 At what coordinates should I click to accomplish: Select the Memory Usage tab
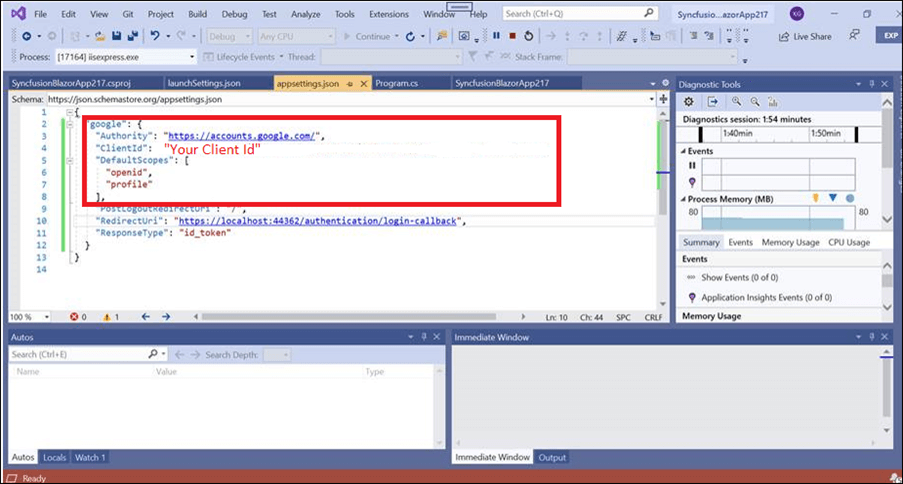[790, 242]
